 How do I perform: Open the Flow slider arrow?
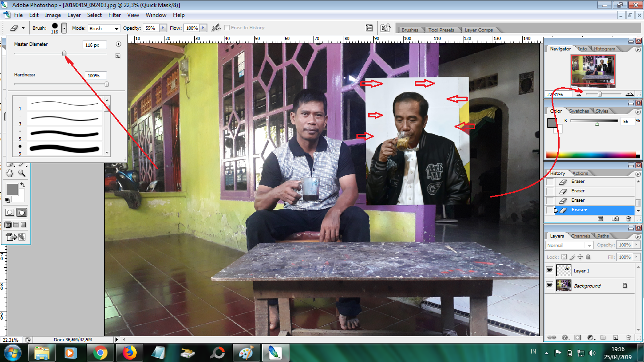203,28
